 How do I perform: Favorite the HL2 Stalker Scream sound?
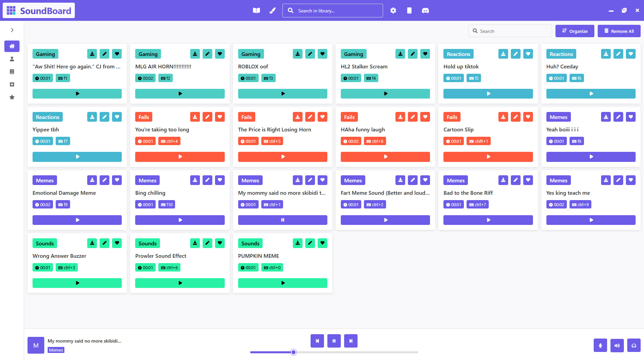click(x=425, y=54)
